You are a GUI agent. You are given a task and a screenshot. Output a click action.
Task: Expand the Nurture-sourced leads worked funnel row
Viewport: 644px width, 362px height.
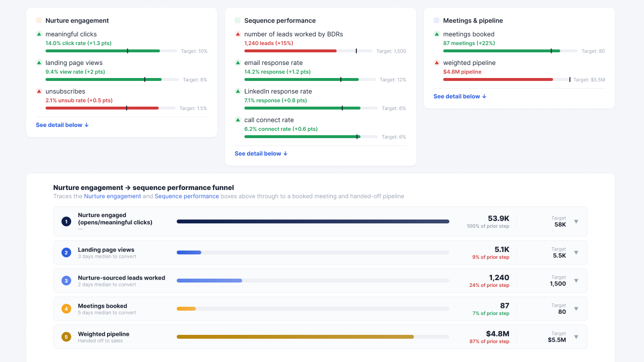[x=576, y=281]
